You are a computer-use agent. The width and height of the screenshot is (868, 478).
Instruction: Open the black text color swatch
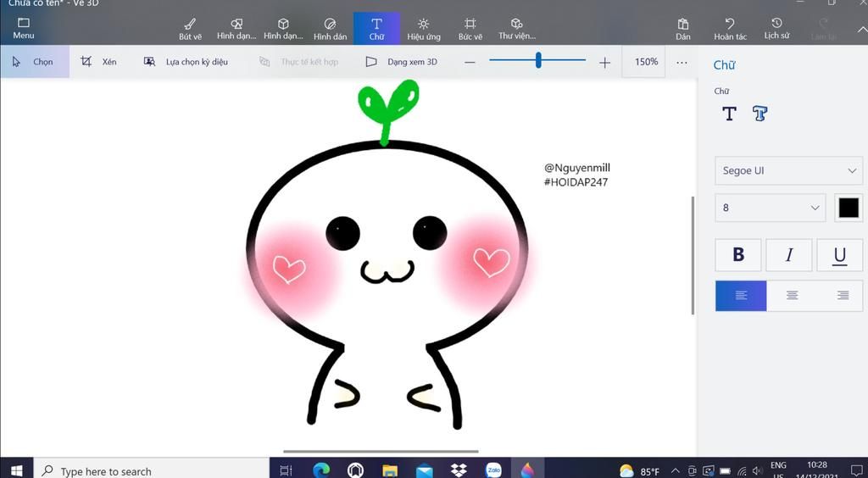(848, 208)
